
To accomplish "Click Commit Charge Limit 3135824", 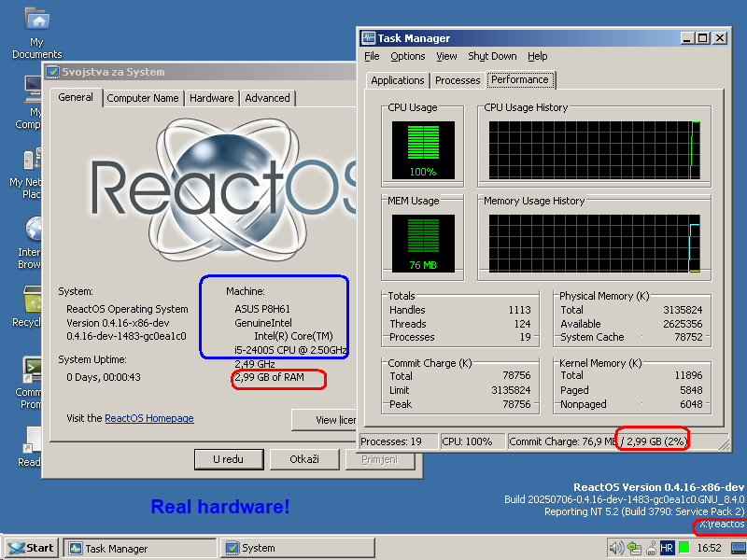I will [511, 390].
